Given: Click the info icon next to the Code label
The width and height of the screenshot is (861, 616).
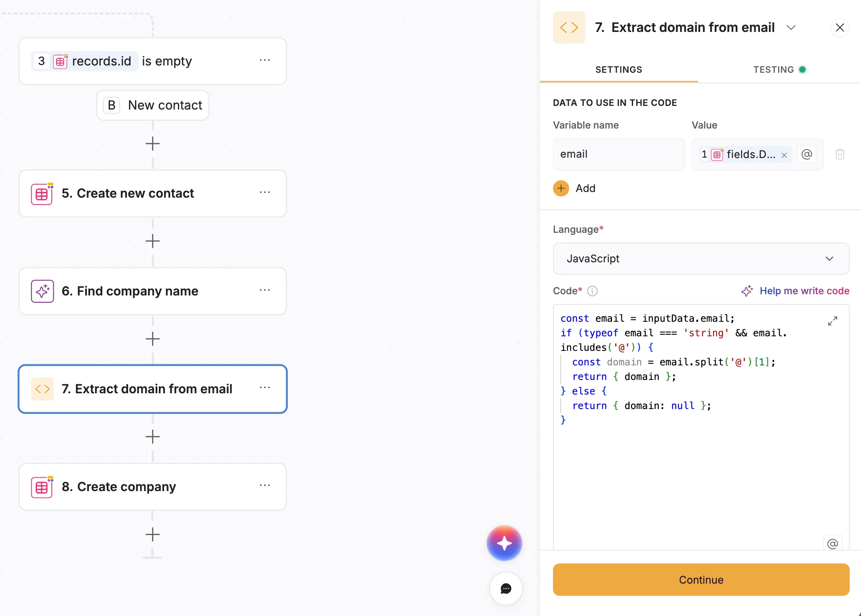Looking at the screenshot, I should (x=592, y=291).
